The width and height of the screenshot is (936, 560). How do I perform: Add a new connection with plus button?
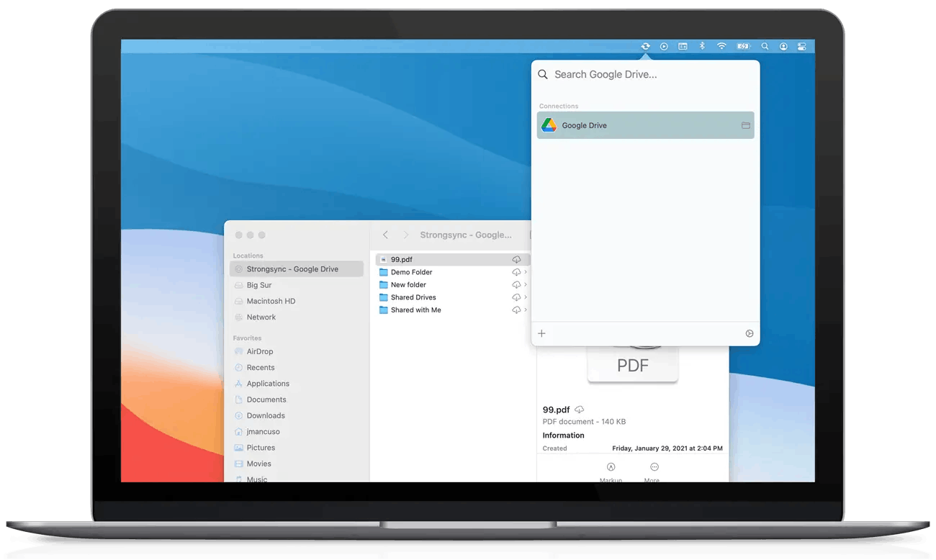tap(542, 333)
